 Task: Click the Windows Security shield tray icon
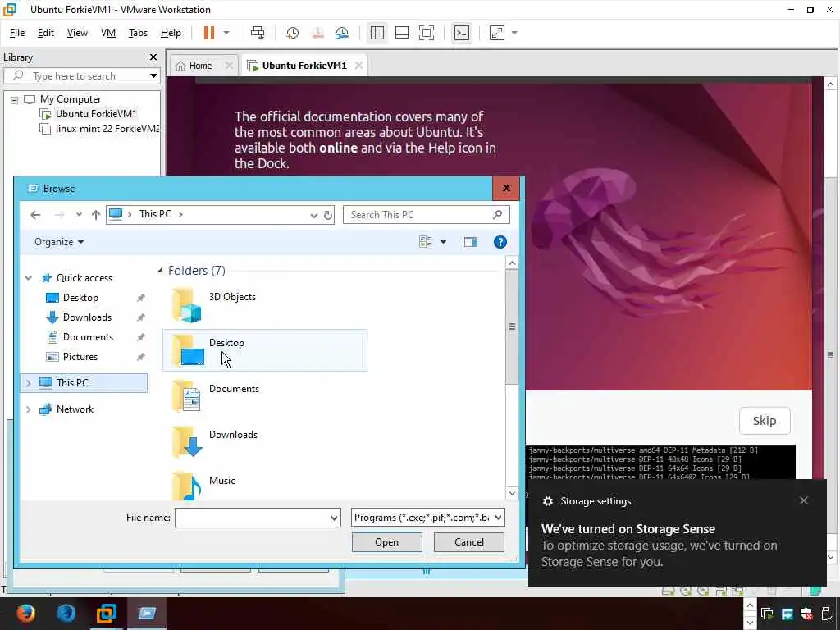tap(807, 614)
